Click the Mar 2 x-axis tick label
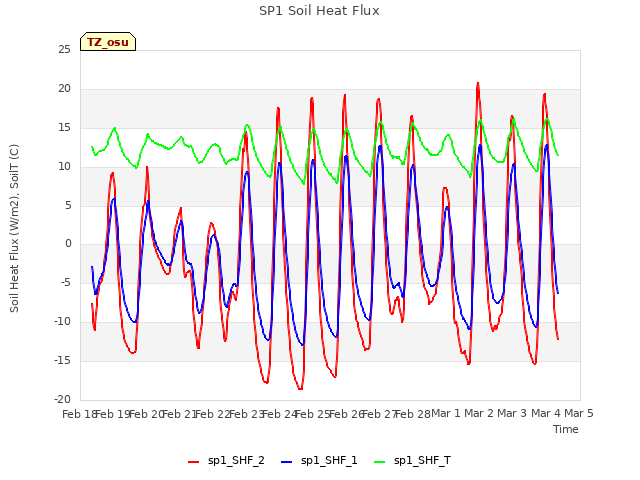 click(479, 413)
